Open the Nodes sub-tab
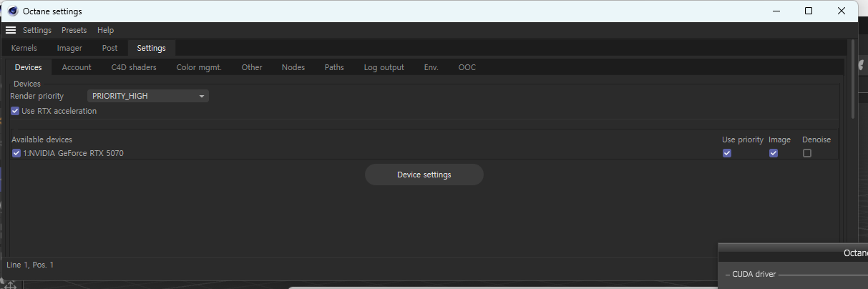868x289 pixels. point(293,67)
